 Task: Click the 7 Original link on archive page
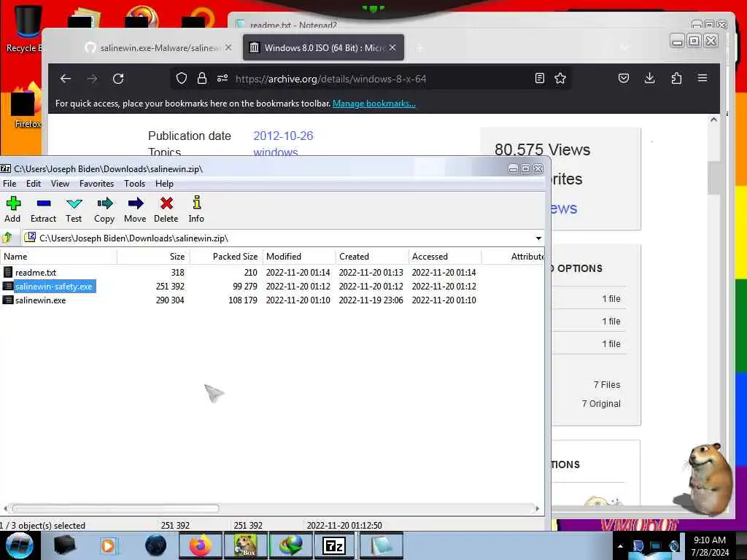point(601,404)
